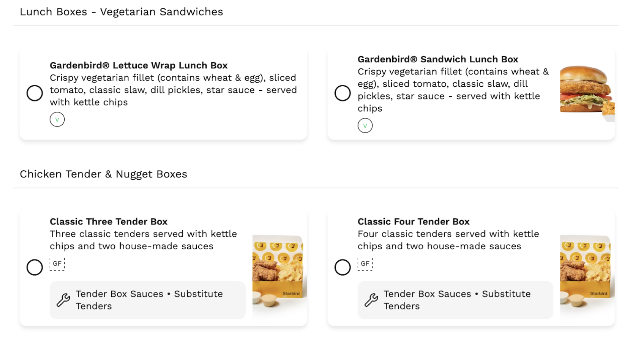The image size is (644, 342).
Task: Click the GF badge on Classic Four Tender Box
Action: coord(365,263)
